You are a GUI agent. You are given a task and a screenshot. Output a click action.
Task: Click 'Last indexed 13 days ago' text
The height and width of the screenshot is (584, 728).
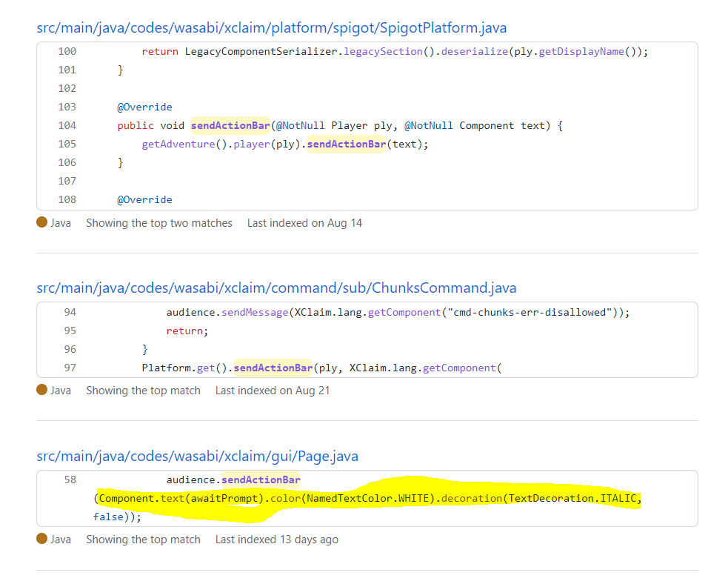coord(277,540)
